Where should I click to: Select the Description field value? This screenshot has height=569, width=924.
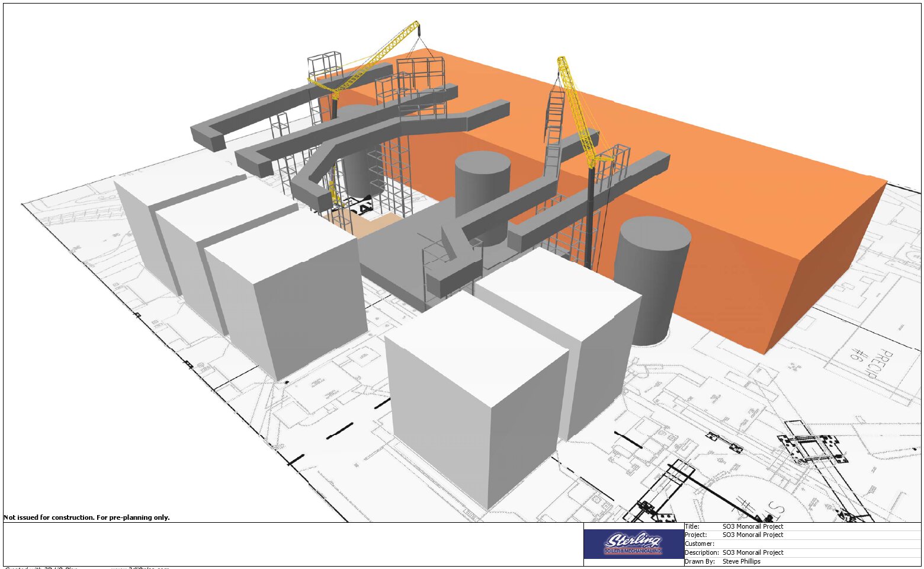[x=752, y=552]
